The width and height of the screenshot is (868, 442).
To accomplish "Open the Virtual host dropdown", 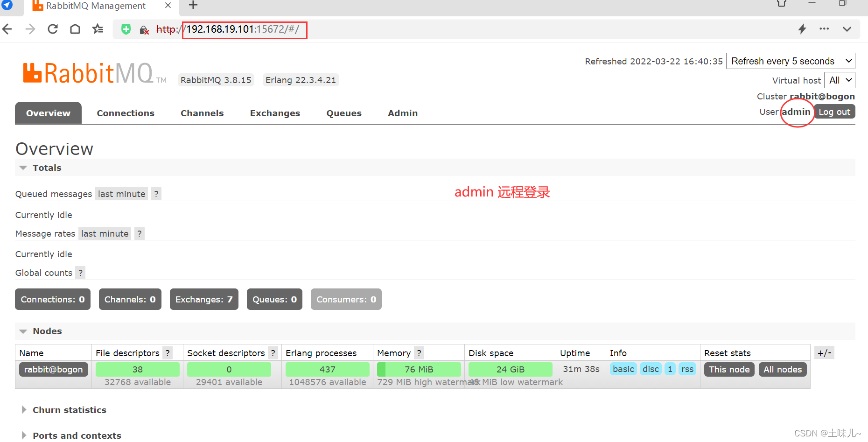I will (x=840, y=80).
